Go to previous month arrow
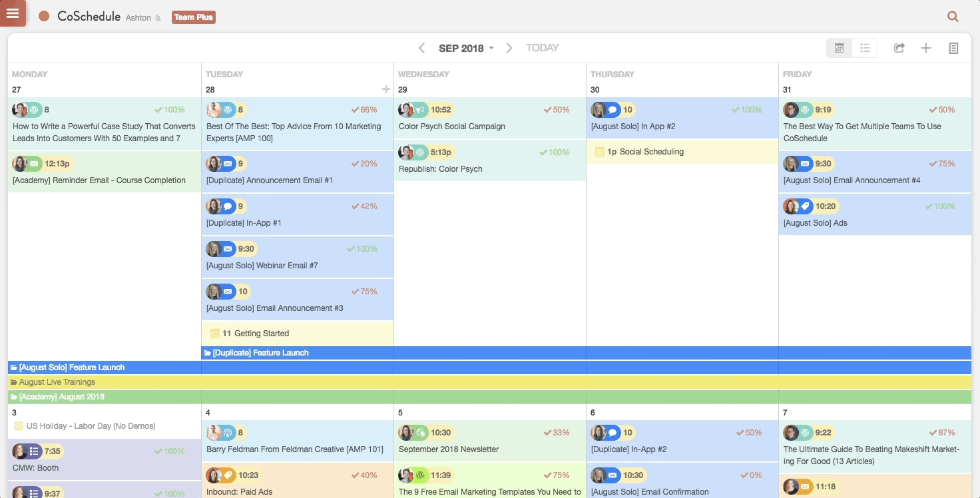This screenshot has width=980, height=498. click(x=421, y=48)
